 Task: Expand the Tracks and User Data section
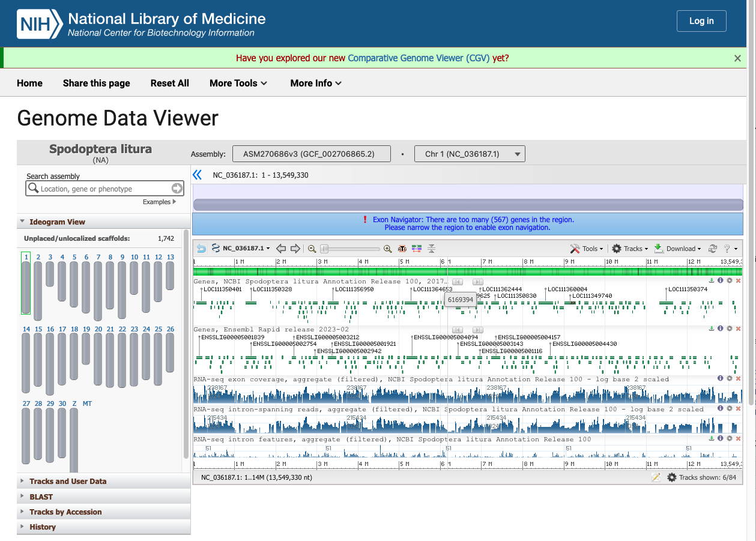pos(67,481)
